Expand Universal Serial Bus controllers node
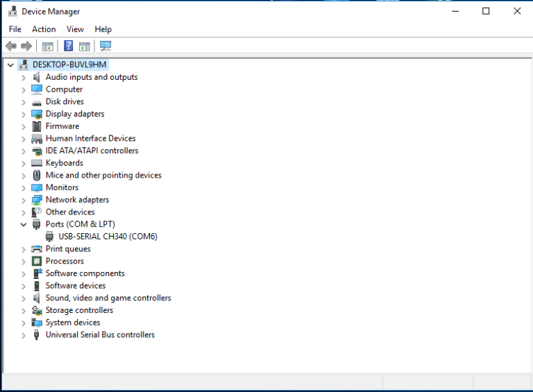Image resolution: width=533 pixels, height=392 pixels. (23, 335)
